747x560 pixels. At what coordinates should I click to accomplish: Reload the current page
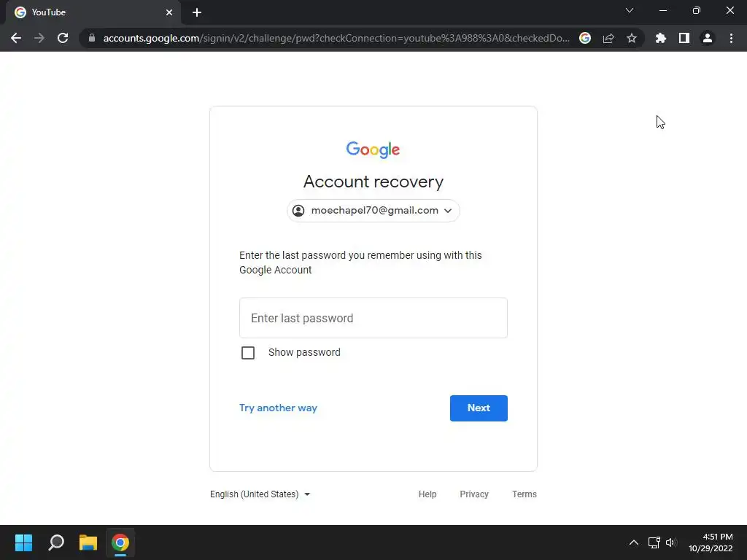click(x=63, y=38)
